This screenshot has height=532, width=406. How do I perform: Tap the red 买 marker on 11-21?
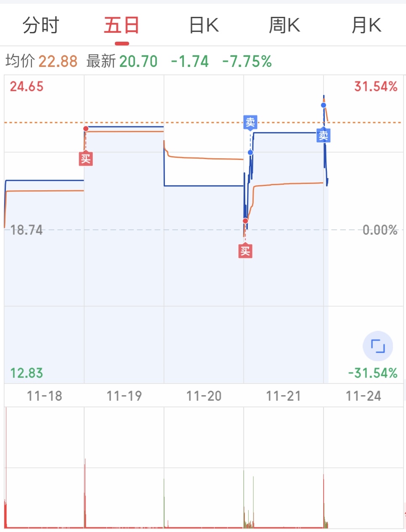pyautogui.click(x=245, y=251)
